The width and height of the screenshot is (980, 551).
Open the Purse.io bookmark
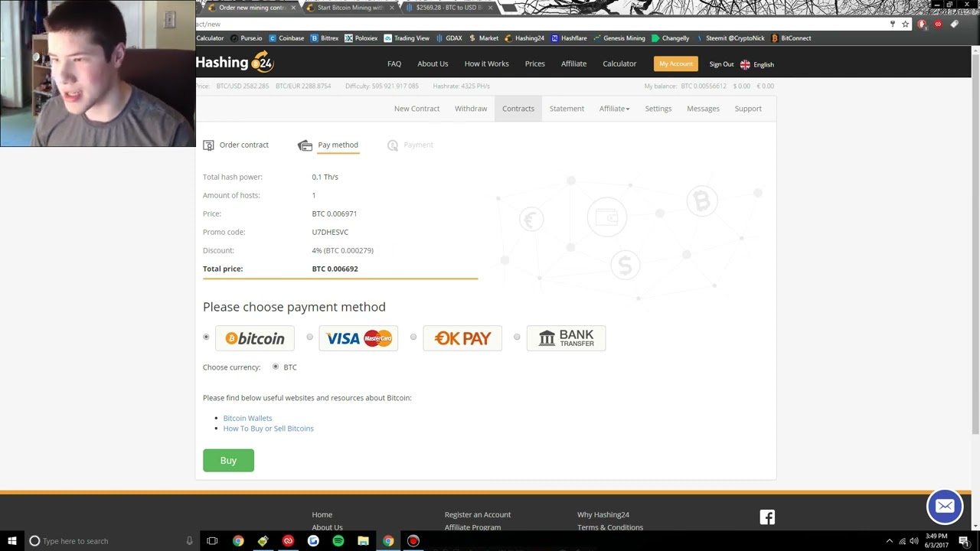coord(246,38)
